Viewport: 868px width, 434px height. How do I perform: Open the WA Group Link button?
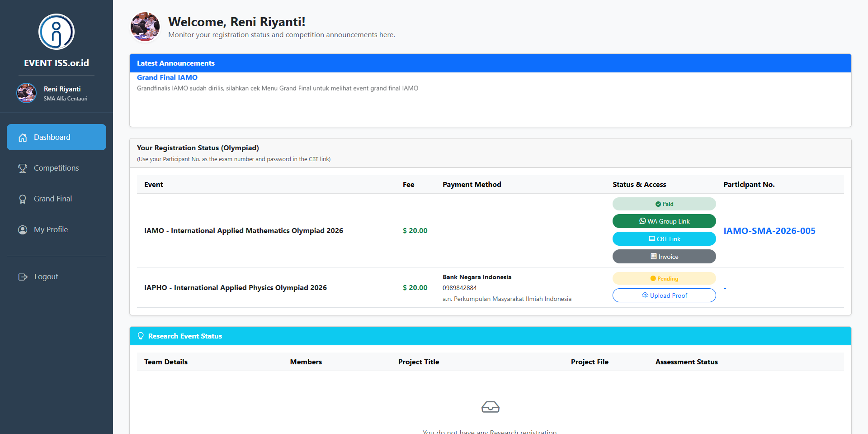click(664, 221)
